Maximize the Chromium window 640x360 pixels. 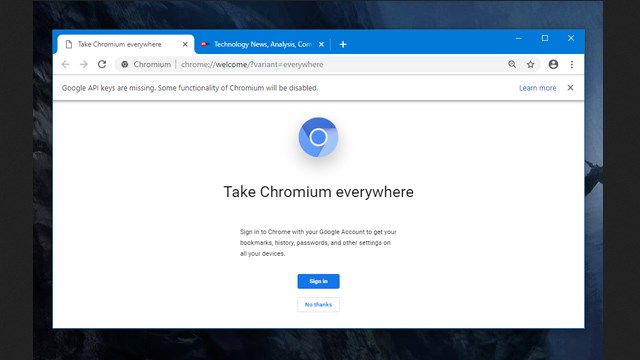(545, 38)
